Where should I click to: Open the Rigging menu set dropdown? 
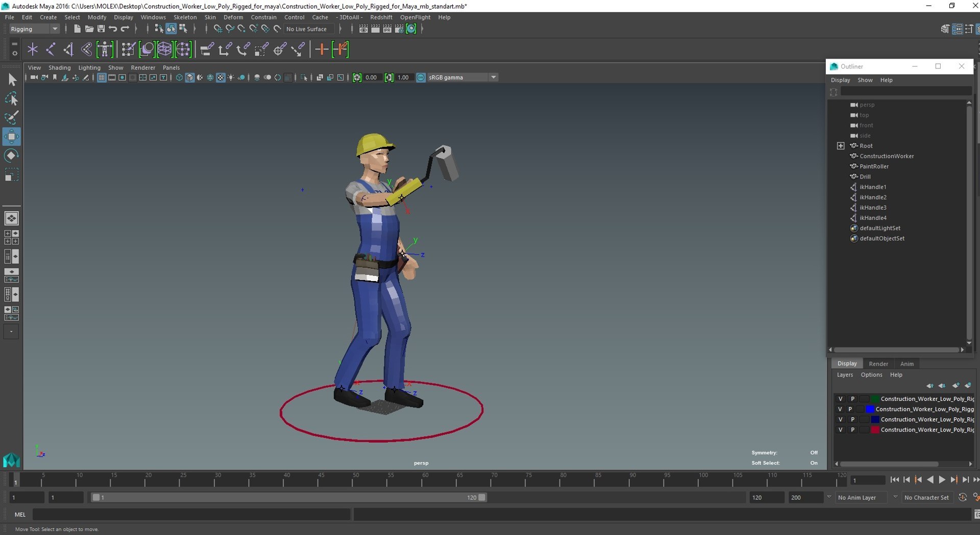(x=35, y=29)
